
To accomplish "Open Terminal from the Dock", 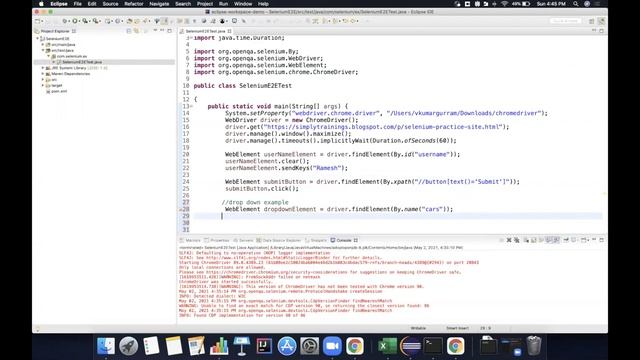I will tap(433, 346).
